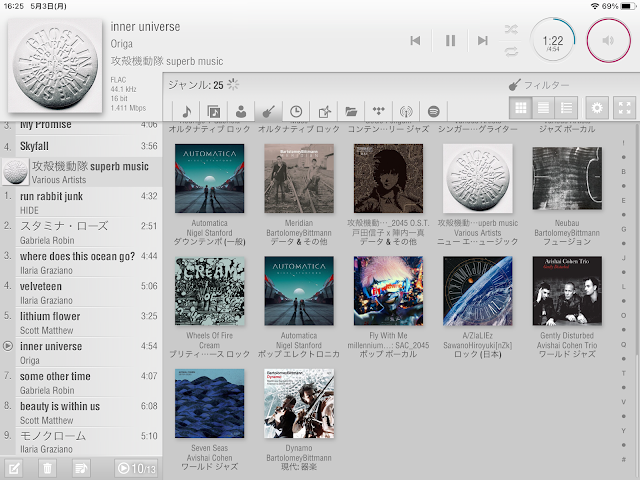Tap the circular 1:22 progress dial

tap(553, 40)
